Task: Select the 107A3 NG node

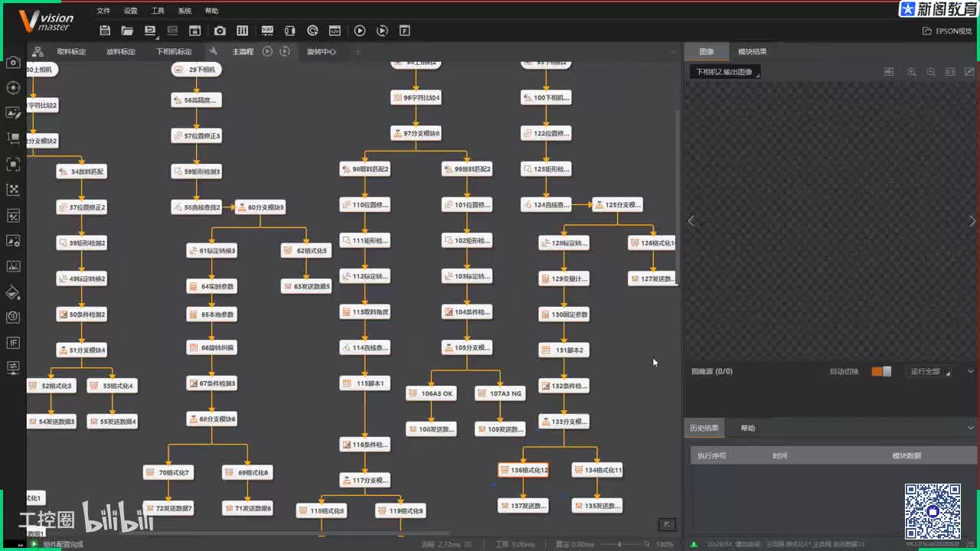Action: point(500,393)
